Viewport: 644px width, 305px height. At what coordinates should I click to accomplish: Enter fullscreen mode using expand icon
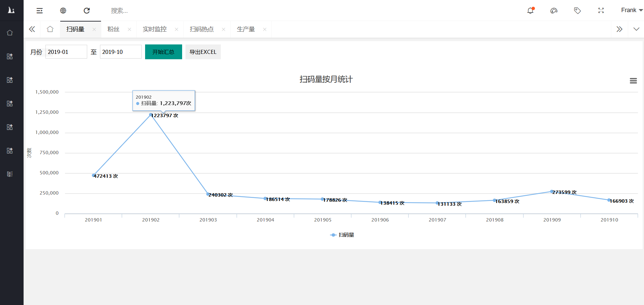601,11
